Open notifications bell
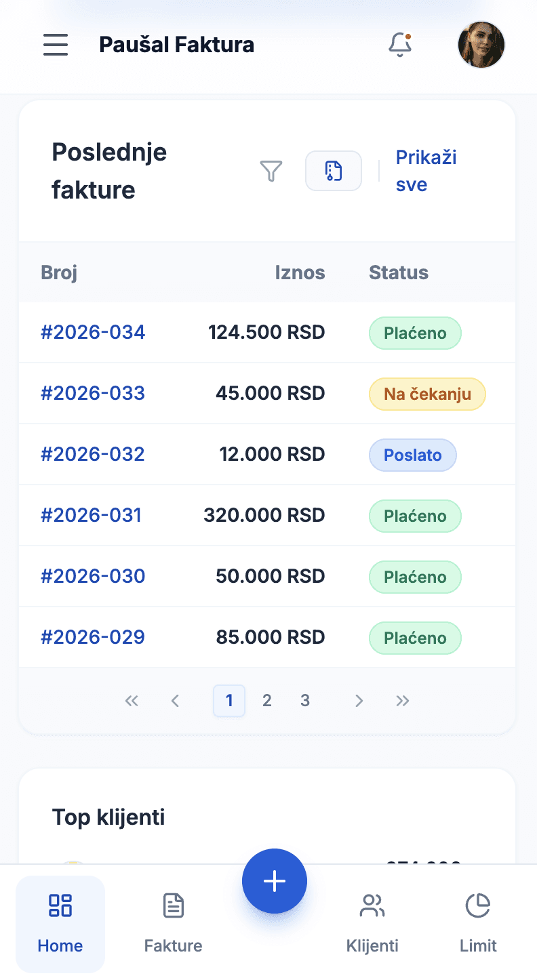The image size is (537, 980). [400, 45]
